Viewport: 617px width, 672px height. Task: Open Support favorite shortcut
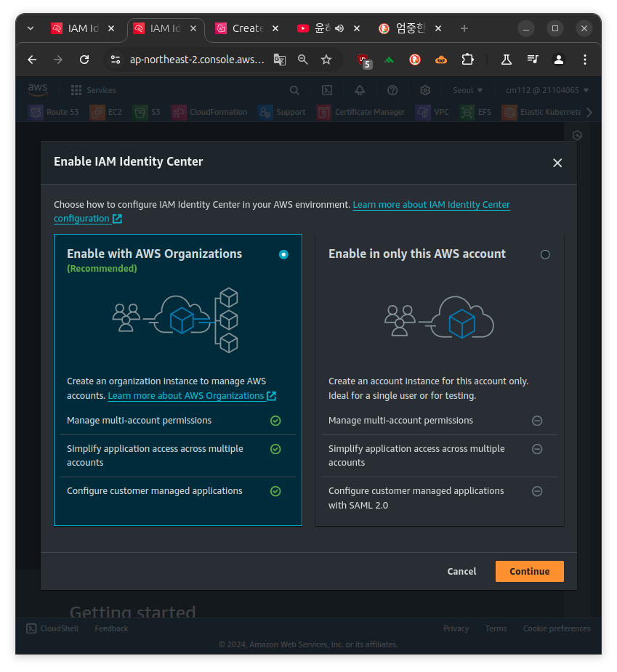point(281,113)
